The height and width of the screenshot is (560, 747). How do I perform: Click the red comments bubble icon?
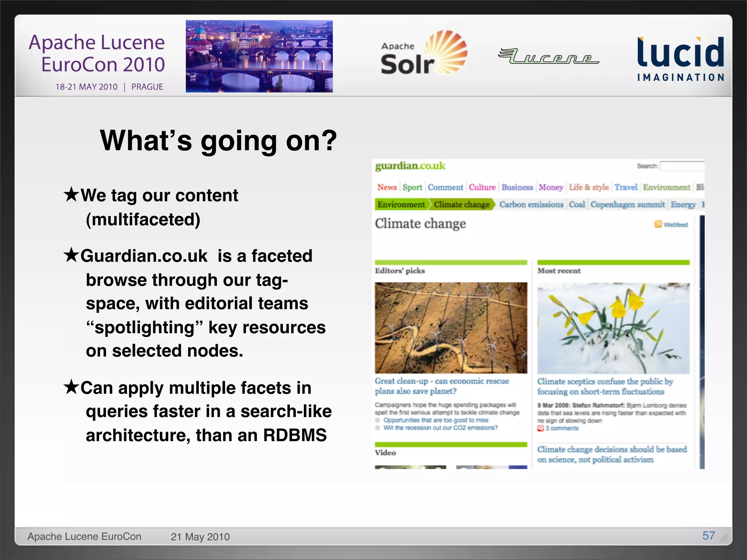pos(540,428)
